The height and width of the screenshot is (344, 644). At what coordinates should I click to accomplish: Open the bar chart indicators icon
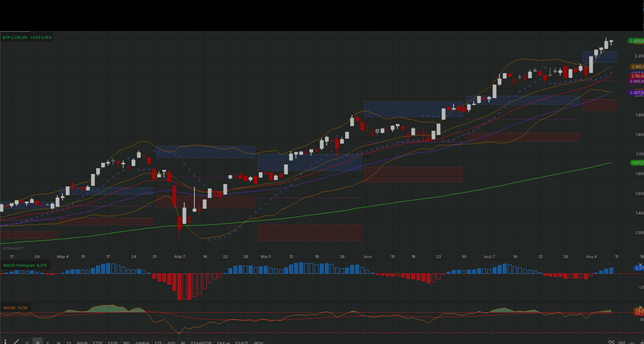pyautogui.click(x=622, y=341)
